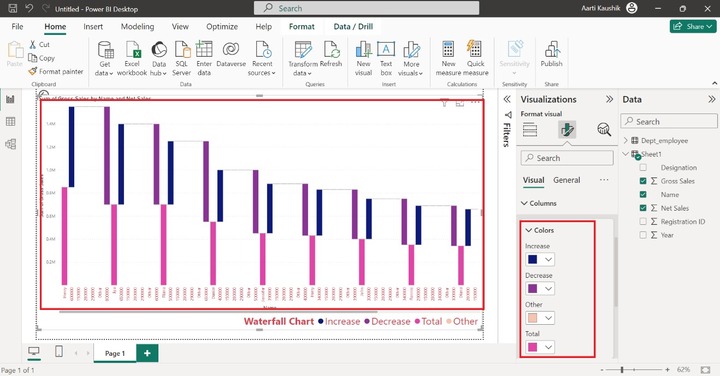720x376 pixels.
Task: Undo the last action in the title bar
Action: [x=29, y=8]
